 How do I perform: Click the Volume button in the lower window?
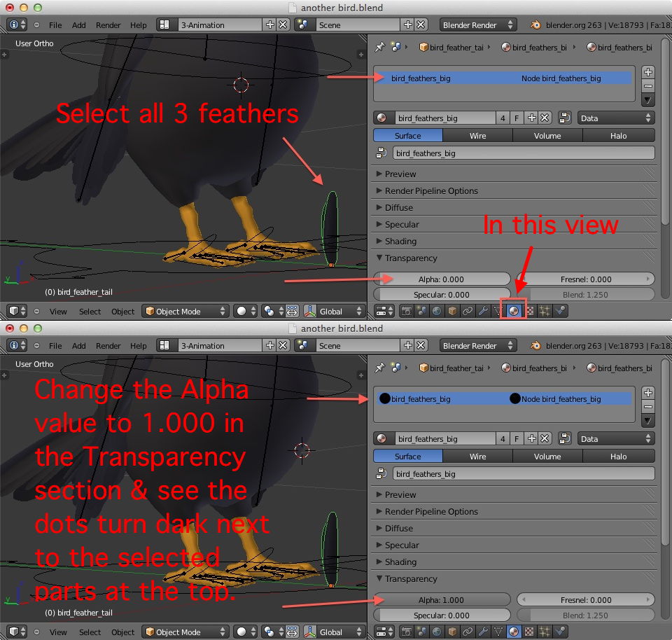tap(547, 457)
